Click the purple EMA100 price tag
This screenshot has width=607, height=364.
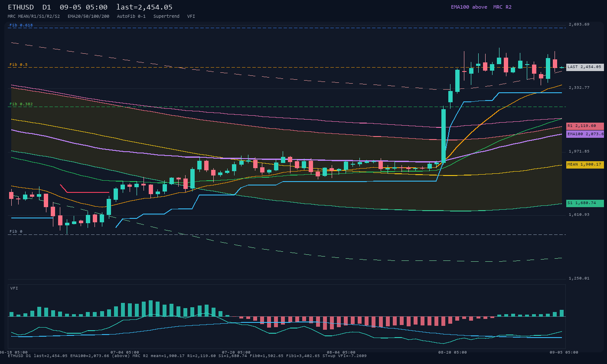click(x=585, y=134)
